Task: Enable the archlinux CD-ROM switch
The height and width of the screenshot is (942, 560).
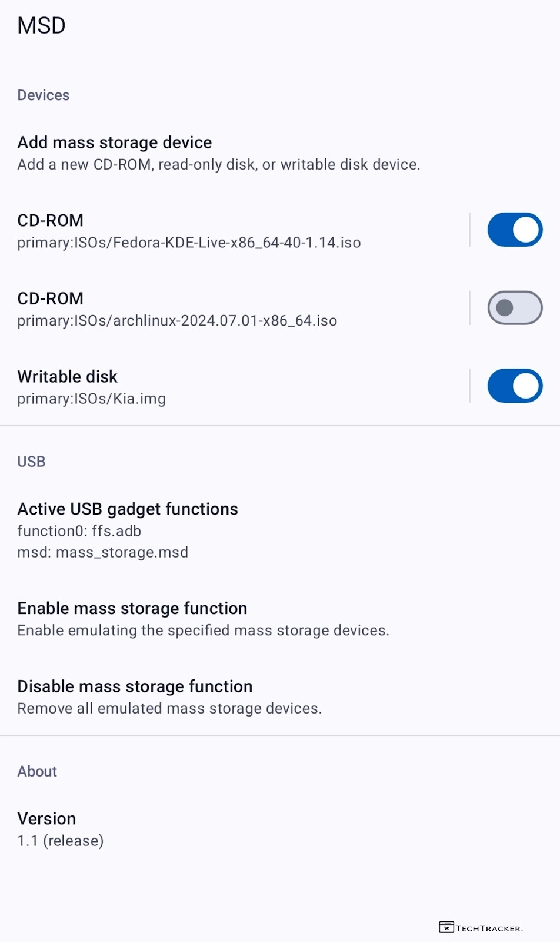Action: 514,308
